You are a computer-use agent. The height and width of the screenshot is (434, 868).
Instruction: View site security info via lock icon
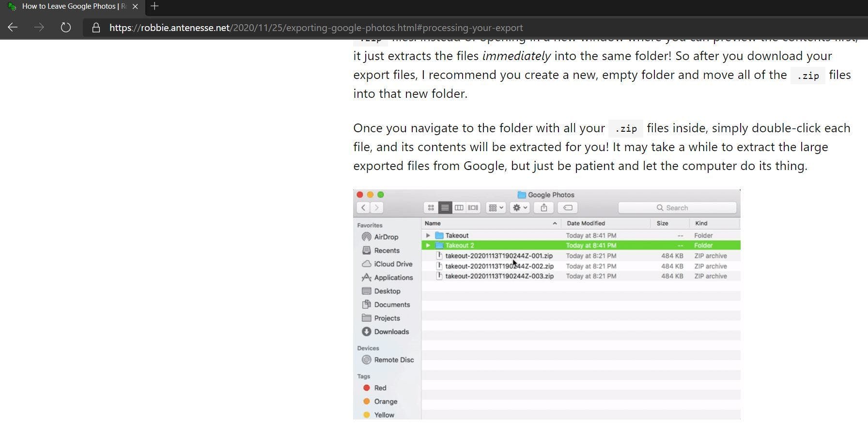[96, 28]
